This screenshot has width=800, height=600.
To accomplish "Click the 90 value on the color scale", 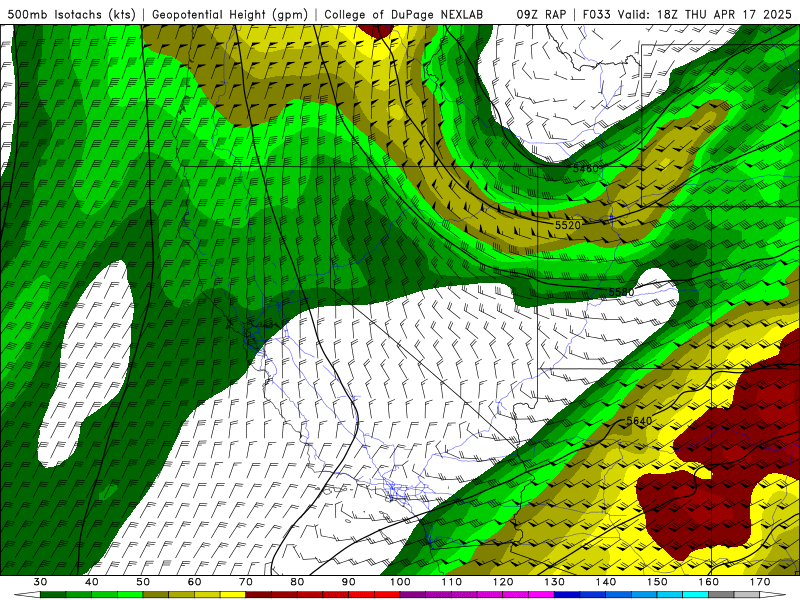I will pyautogui.click(x=349, y=582).
